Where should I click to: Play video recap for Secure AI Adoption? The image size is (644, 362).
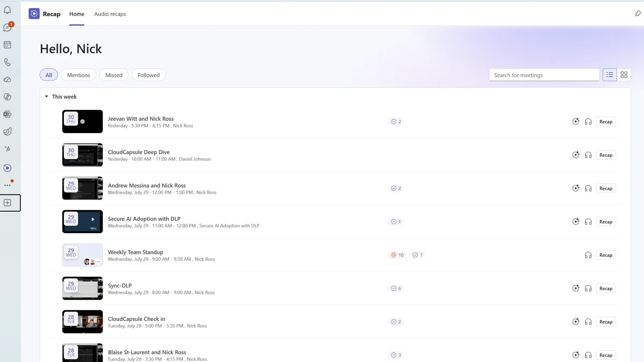click(576, 221)
